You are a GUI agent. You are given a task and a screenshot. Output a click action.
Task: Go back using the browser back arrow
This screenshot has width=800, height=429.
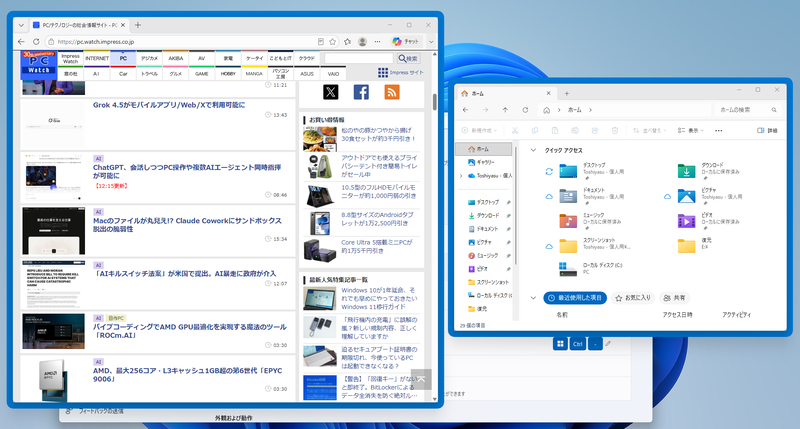pos(21,41)
